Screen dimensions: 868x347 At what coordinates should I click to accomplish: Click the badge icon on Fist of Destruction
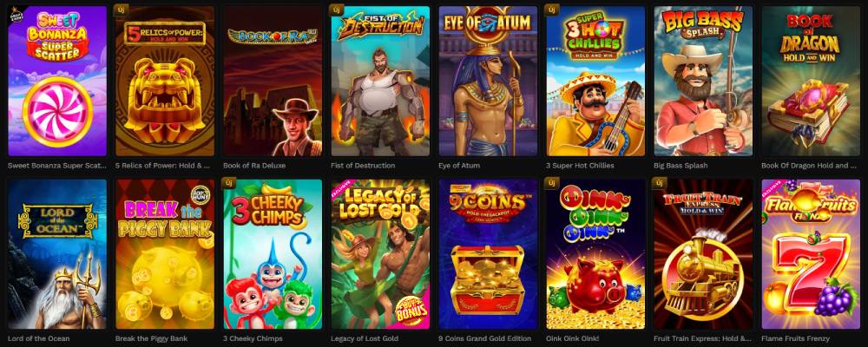(x=337, y=10)
